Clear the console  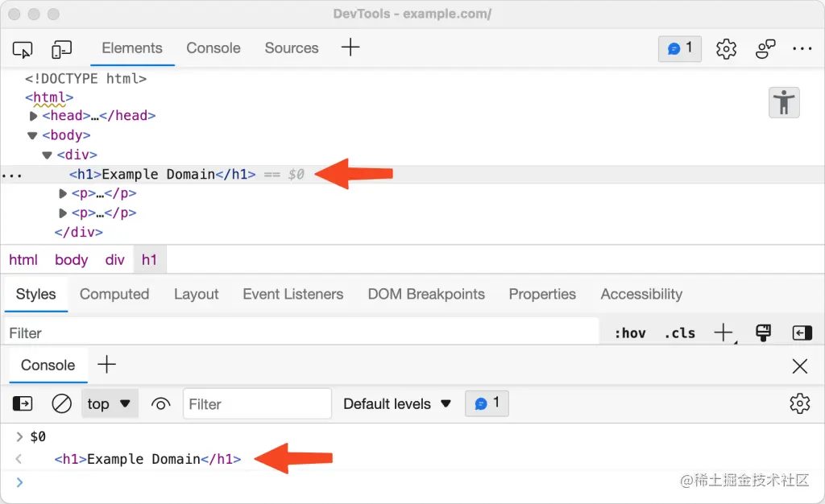point(61,403)
